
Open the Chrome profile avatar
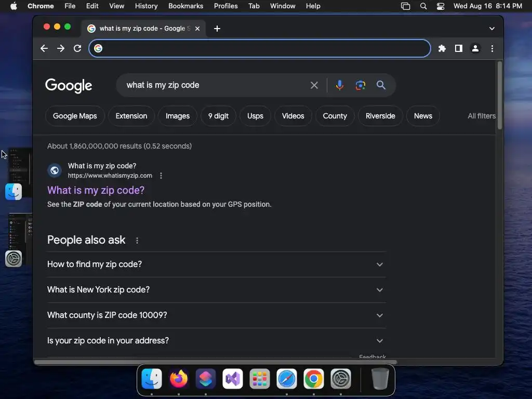pos(475,48)
